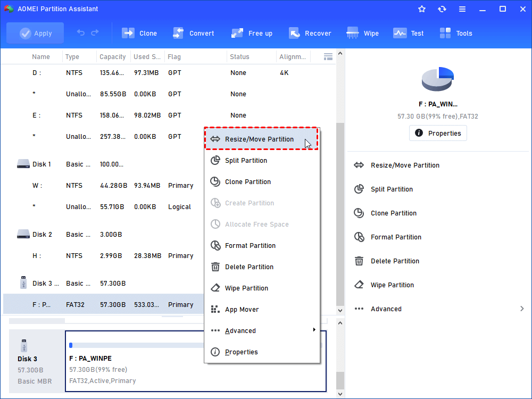532x399 pixels.
Task: Click the Apply checkmark button
Action: pos(35,33)
